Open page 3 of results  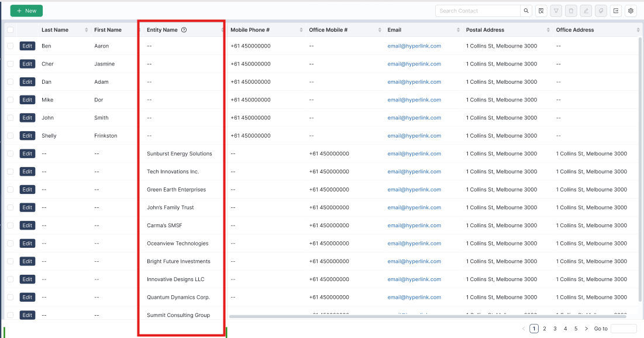[x=555, y=329]
